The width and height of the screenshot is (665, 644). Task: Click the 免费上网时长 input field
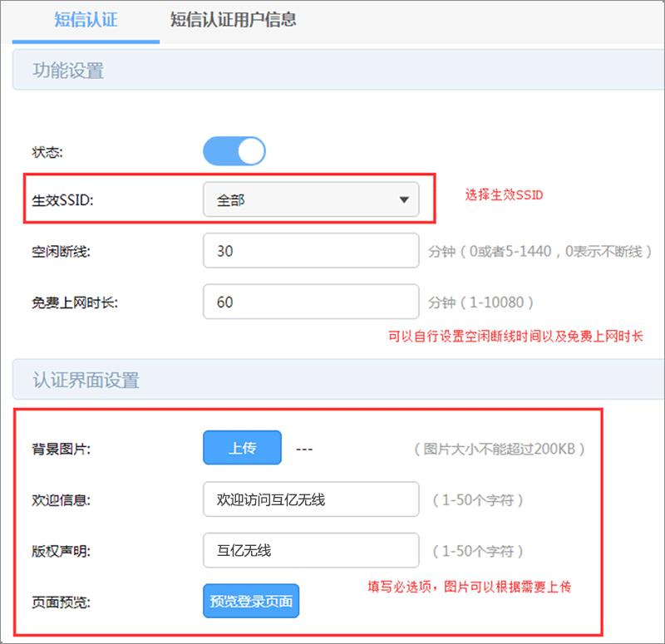point(311,301)
